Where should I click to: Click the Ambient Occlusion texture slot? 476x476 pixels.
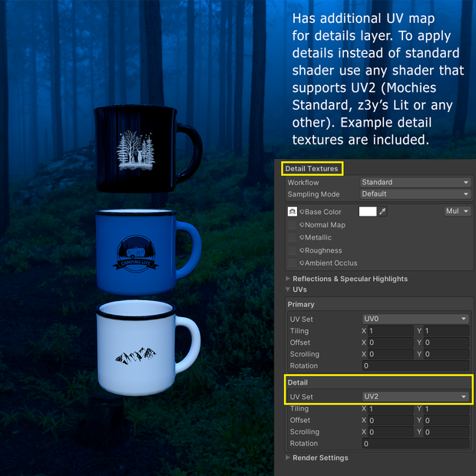[x=293, y=263]
